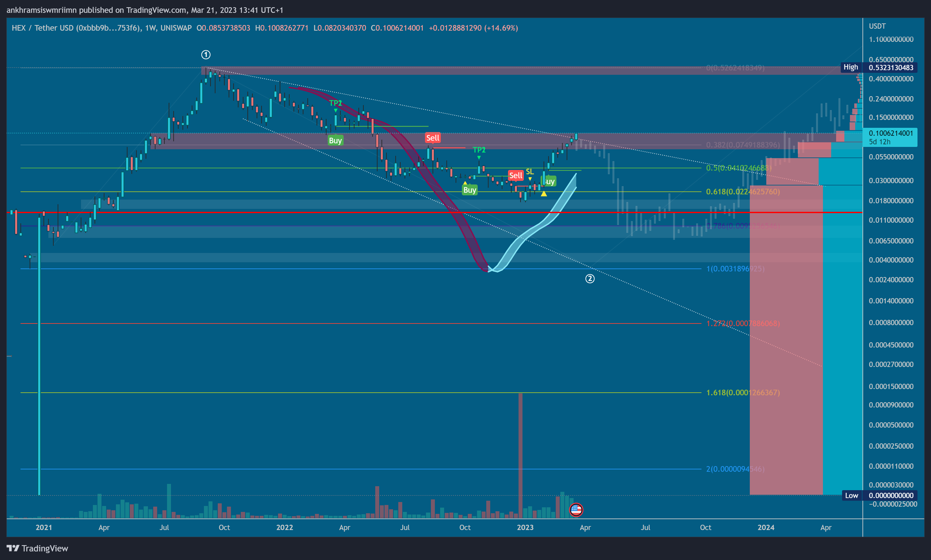Screen dimensions: 931x560
Task: Click the 5d 12h countdown under current price
Action: 879,142
